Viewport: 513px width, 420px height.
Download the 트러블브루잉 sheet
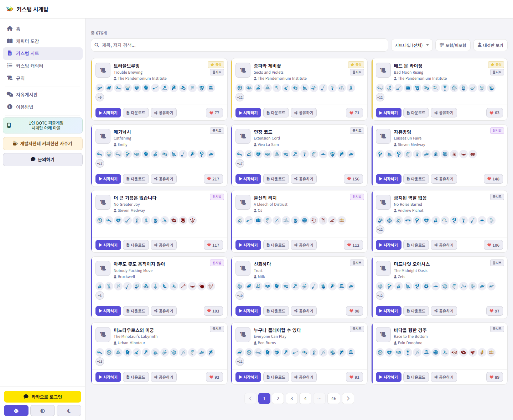136,113
